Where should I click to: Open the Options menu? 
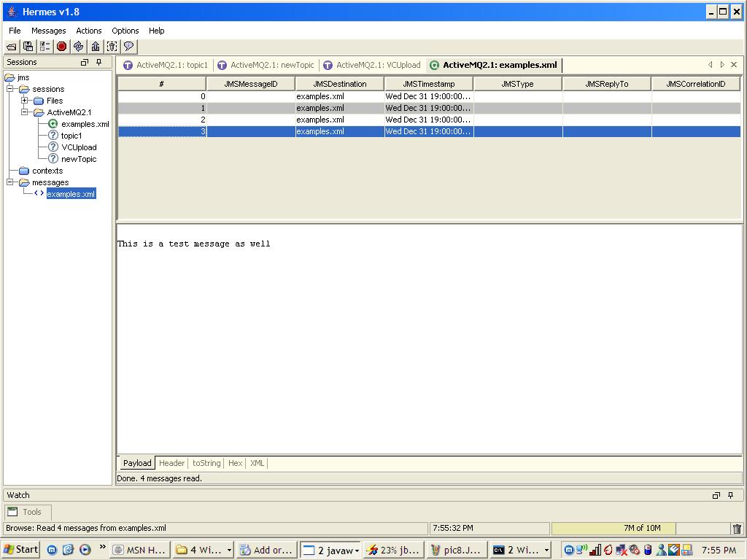tap(125, 31)
